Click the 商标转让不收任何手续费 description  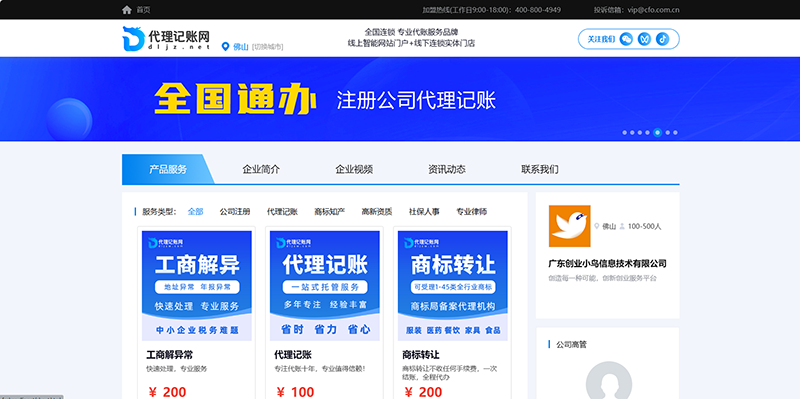[449, 372]
